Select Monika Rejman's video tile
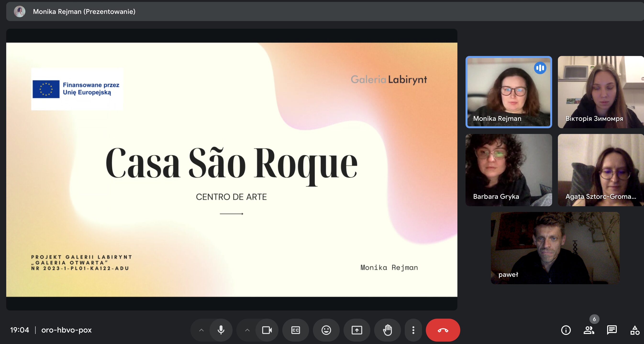 coord(509,92)
